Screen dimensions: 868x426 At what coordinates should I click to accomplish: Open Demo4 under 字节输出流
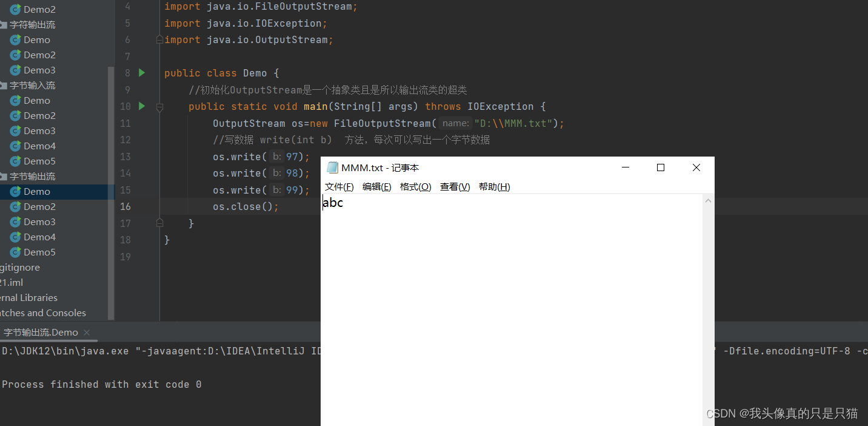click(39, 237)
